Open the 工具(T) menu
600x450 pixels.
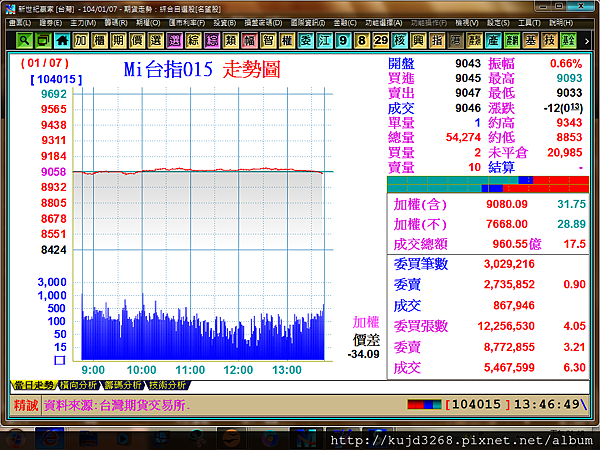coord(529,23)
